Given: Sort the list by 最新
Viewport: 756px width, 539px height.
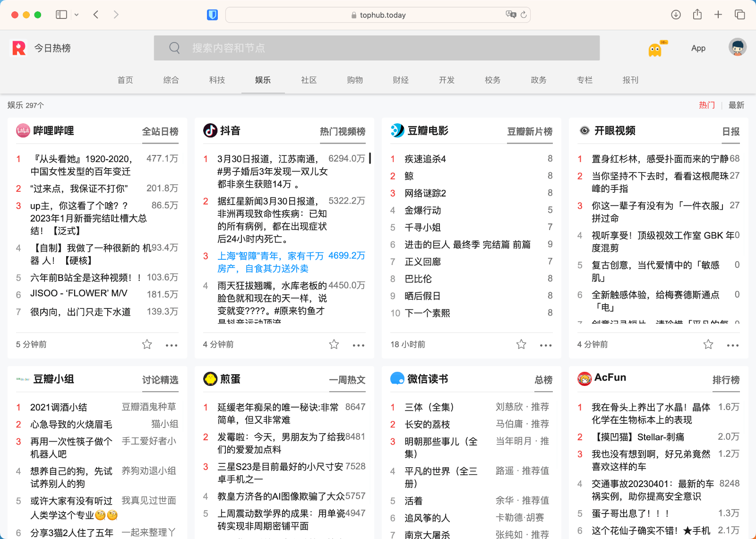Looking at the screenshot, I should pyautogui.click(x=736, y=105).
